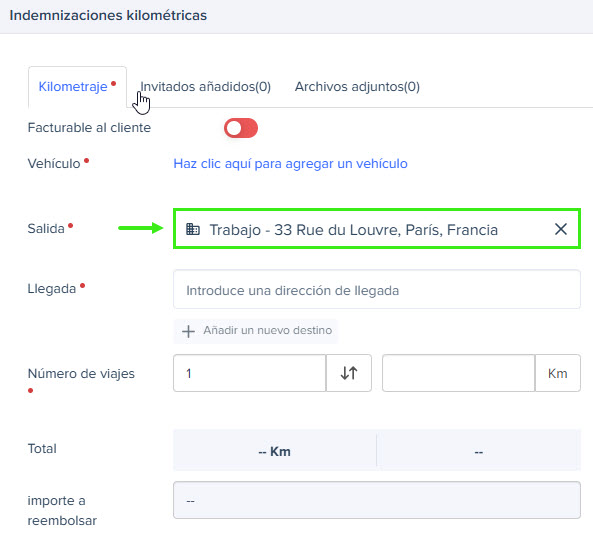Click the building icon in Salida field
The width and height of the screenshot is (593, 541).
[193, 229]
